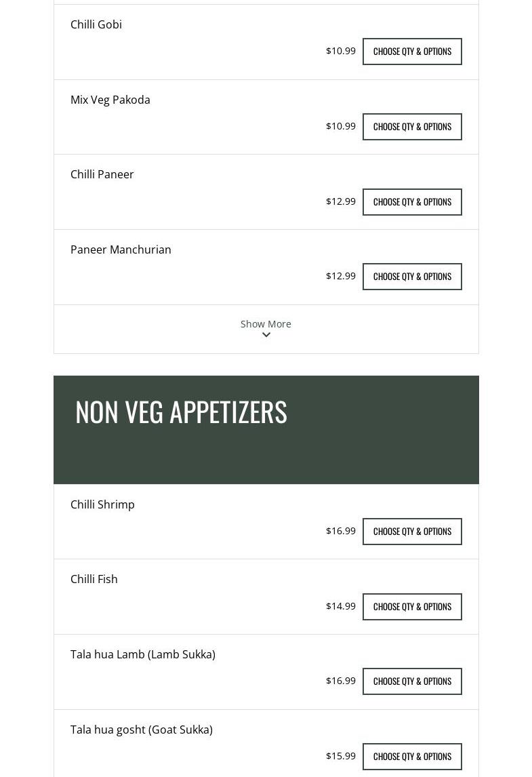Click the Non Veg Appetizers section header
The height and width of the screenshot is (777, 532).
pyautogui.click(x=181, y=412)
